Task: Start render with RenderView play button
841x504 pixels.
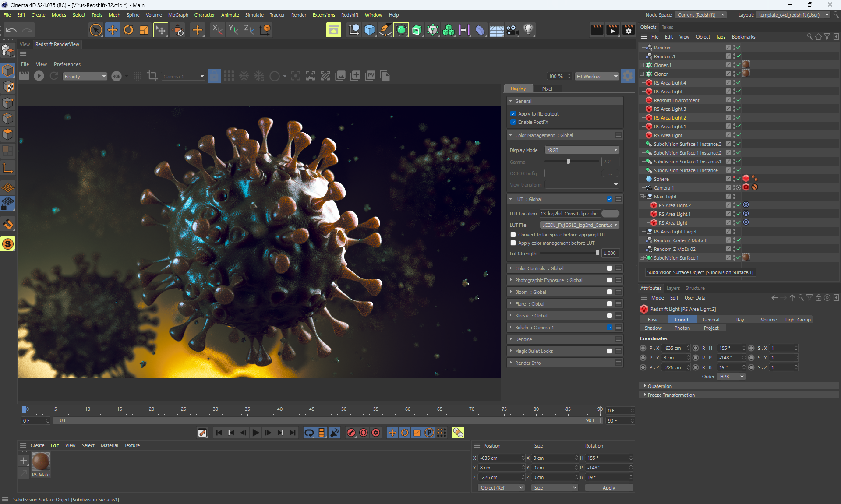Action: point(39,76)
